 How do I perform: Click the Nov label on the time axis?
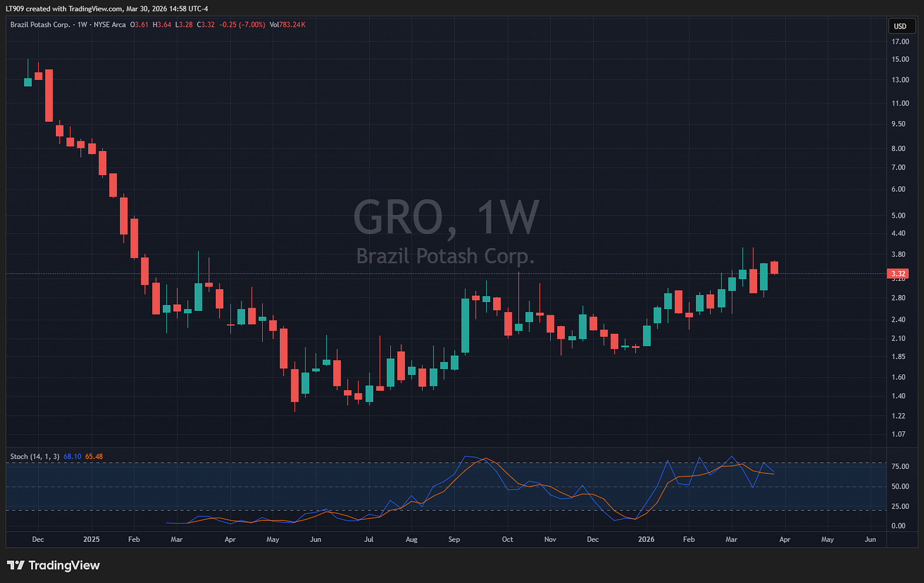click(x=550, y=540)
